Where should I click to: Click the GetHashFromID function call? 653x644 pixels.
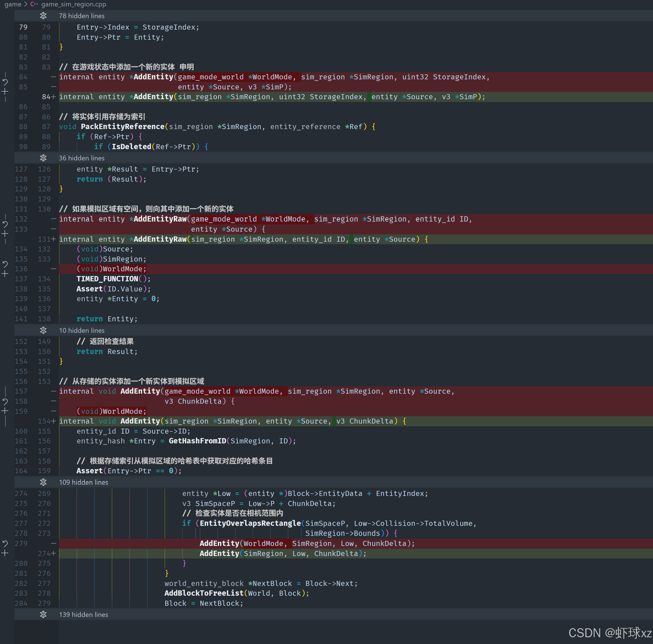197,441
